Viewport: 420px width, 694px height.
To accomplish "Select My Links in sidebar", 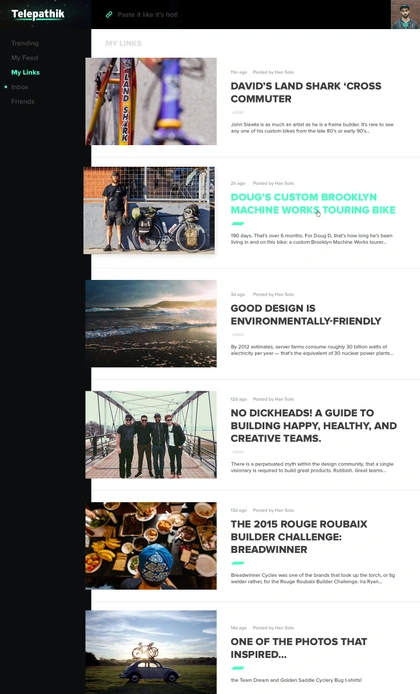I will [25, 73].
